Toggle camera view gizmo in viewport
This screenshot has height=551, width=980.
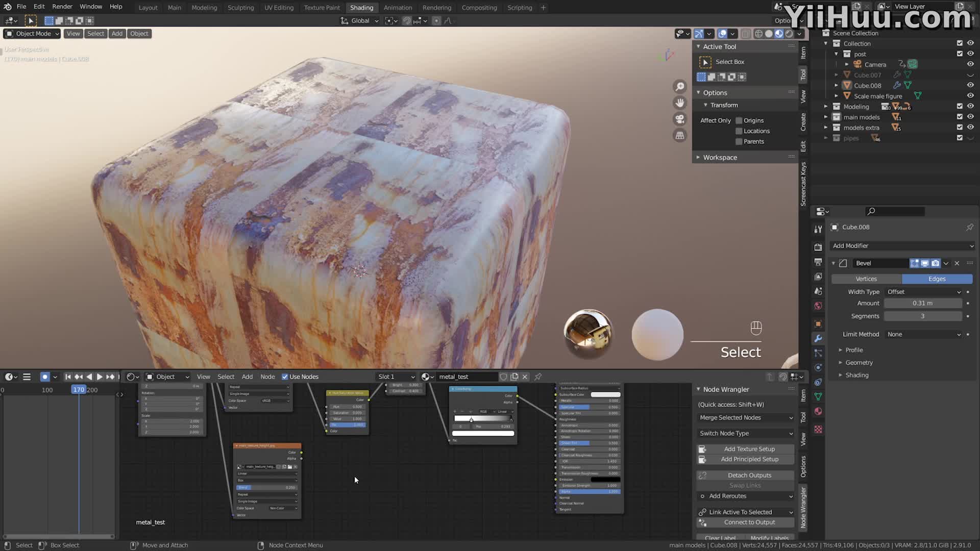[x=680, y=119]
